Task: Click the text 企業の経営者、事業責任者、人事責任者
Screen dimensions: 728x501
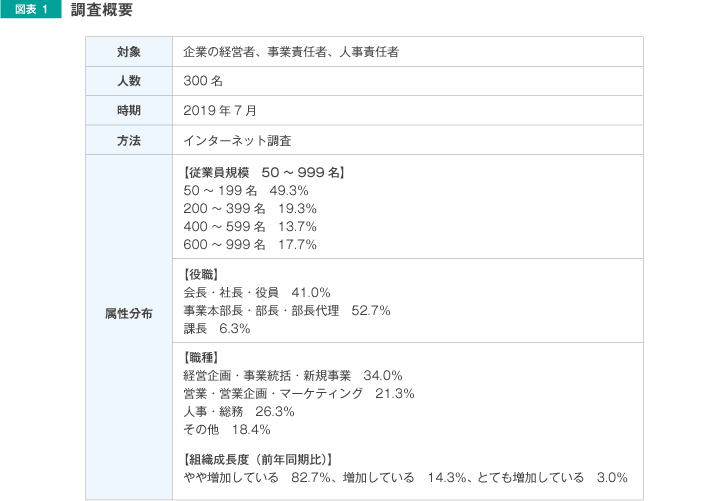Action: 291,52
